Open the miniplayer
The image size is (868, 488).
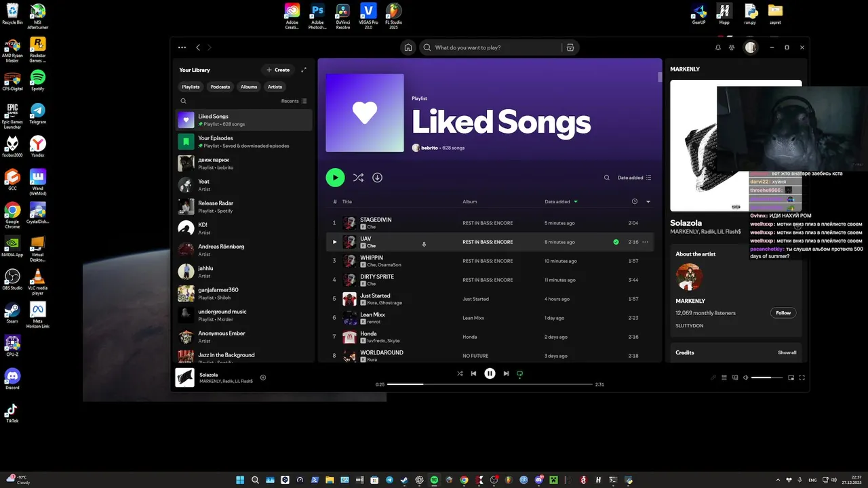[x=791, y=378]
